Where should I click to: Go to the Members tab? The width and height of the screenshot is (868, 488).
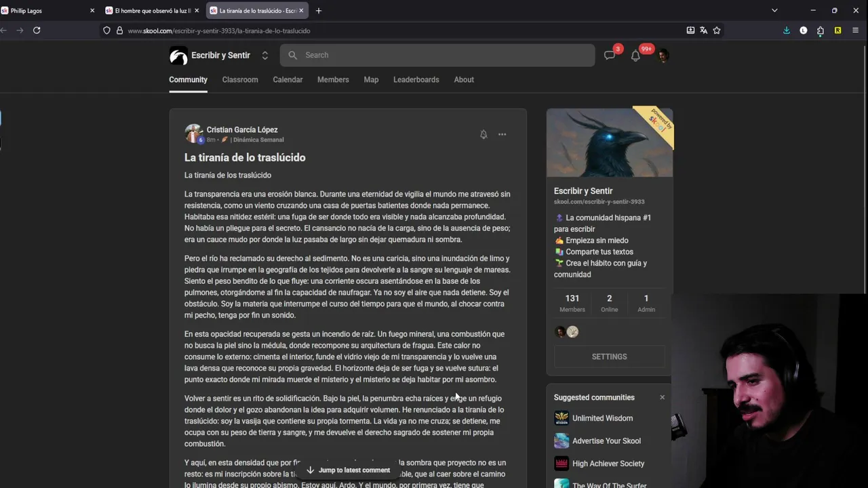point(333,79)
